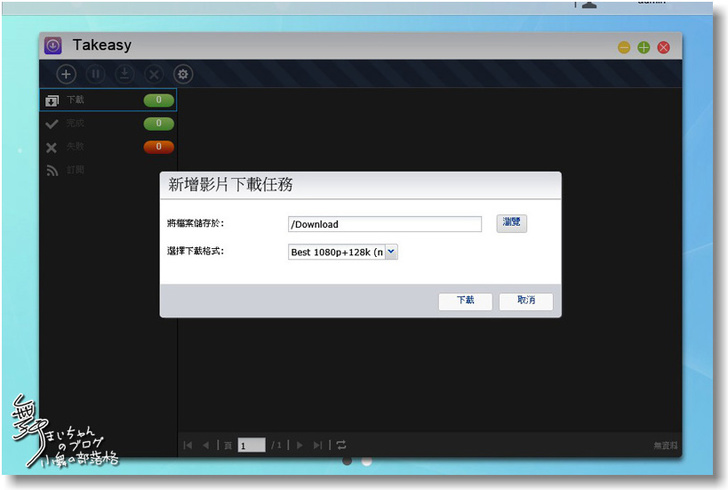Open the settings gear in the toolbar
The image size is (728, 490).
pos(183,74)
